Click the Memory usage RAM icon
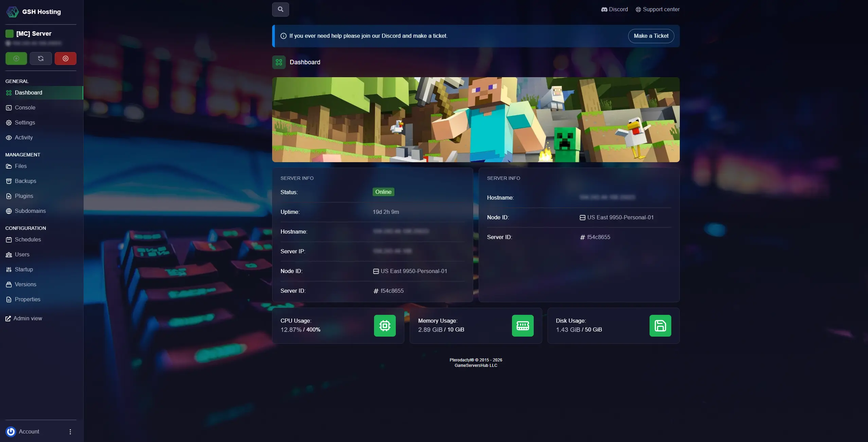 [x=522, y=325]
